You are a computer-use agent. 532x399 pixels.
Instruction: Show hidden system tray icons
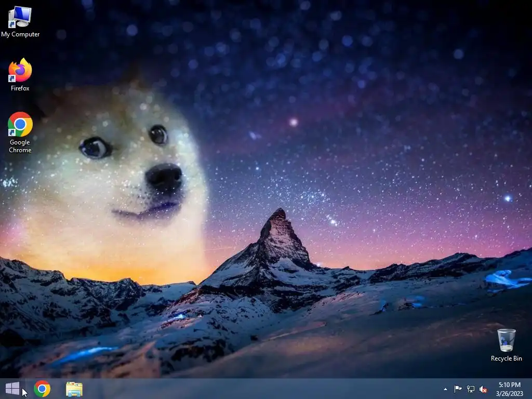click(445, 389)
